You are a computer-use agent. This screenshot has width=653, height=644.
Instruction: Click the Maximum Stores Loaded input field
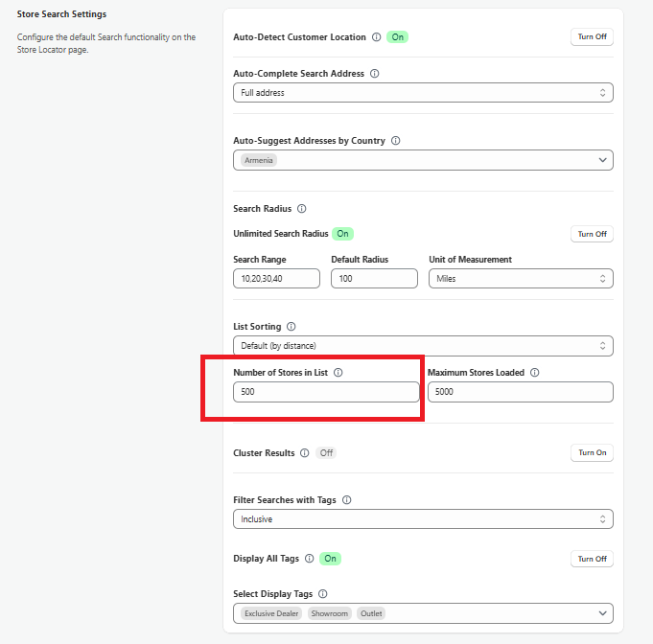click(x=520, y=392)
